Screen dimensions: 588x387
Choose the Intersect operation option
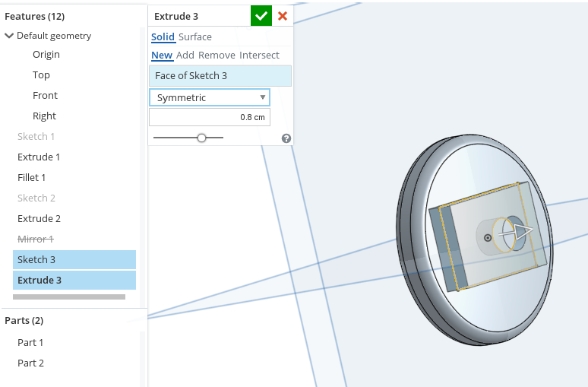pyautogui.click(x=259, y=55)
